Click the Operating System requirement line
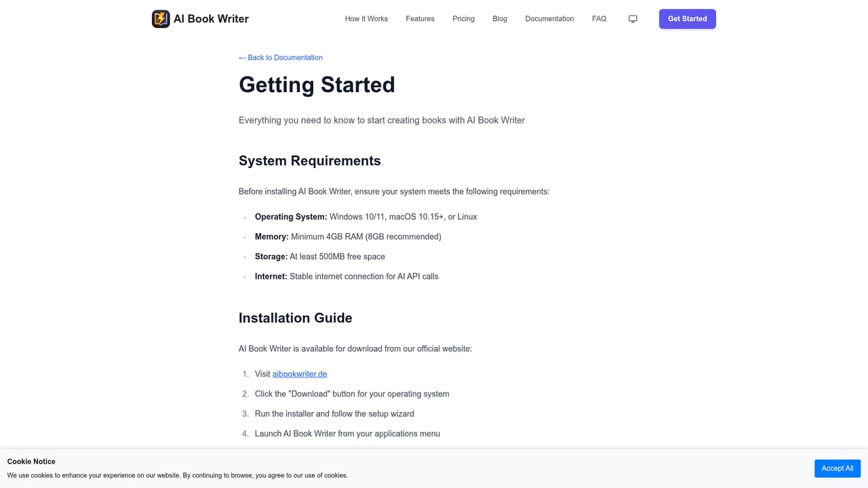This screenshot has height=488, width=868. pos(366,217)
